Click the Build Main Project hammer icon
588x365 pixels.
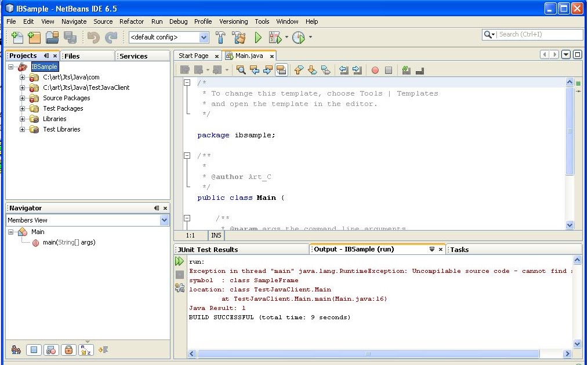pos(220,38)
